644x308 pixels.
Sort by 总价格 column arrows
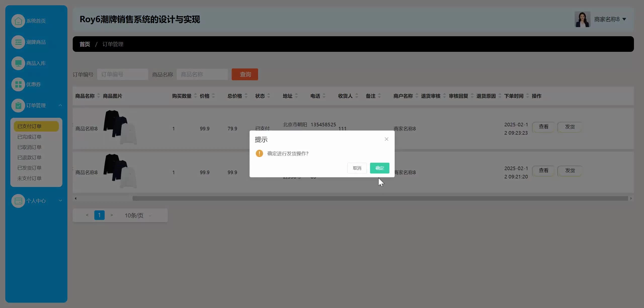pyautogui.click(x=246, y=96)
